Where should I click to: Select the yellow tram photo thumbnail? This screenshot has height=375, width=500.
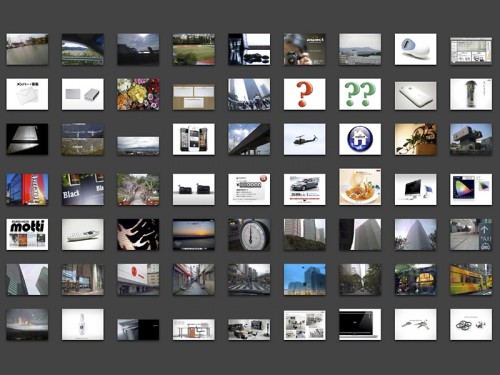pyautogui.click(x=471, y=280)
